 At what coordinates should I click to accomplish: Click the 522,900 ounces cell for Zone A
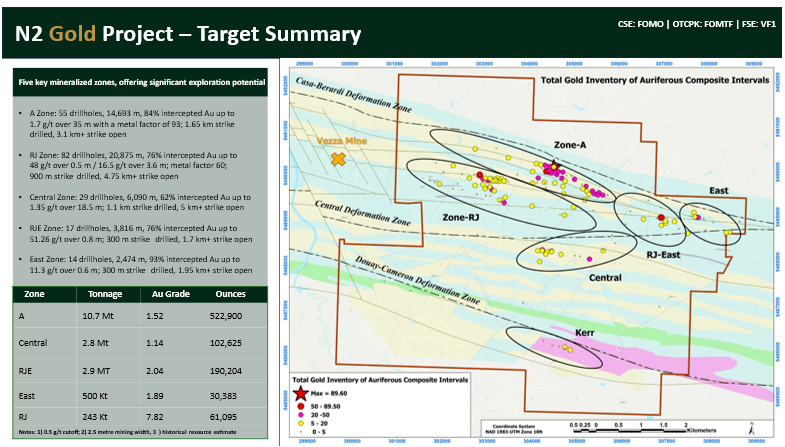[x=222, y=315]
